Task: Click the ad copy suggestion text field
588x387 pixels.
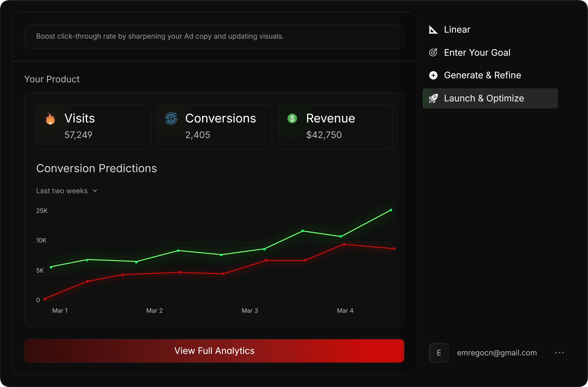Action: (x=214, y=36)
